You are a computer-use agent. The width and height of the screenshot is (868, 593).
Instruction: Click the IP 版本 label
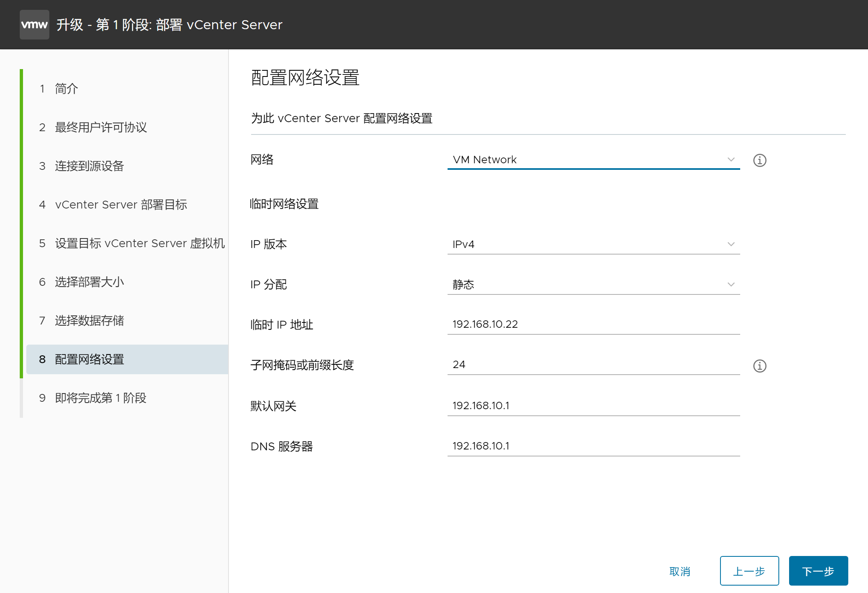coord(269,244)
